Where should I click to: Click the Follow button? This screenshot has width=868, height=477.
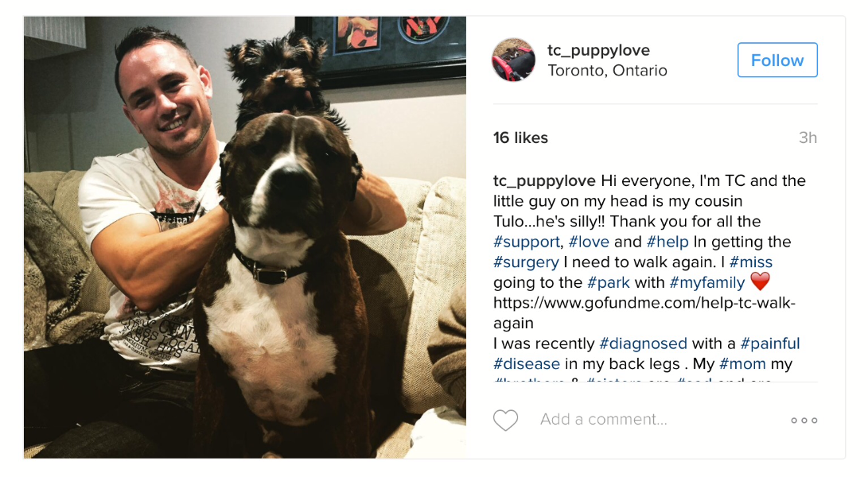click(x=777, y=60)
